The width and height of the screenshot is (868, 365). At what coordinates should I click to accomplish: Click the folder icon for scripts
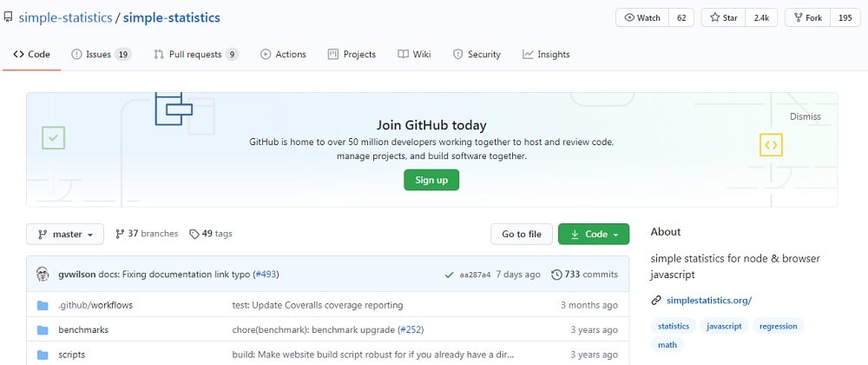(x=43, y=355)
